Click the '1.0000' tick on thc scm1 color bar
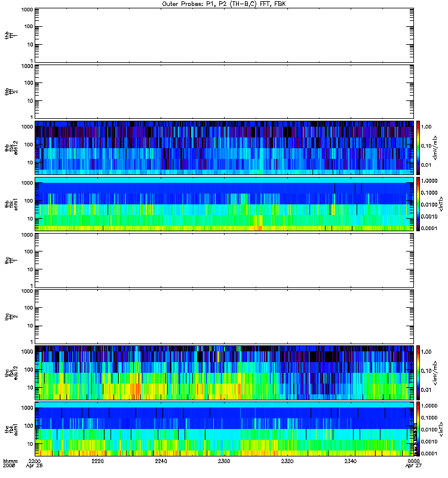448x478 pixels. coord(429,406)
